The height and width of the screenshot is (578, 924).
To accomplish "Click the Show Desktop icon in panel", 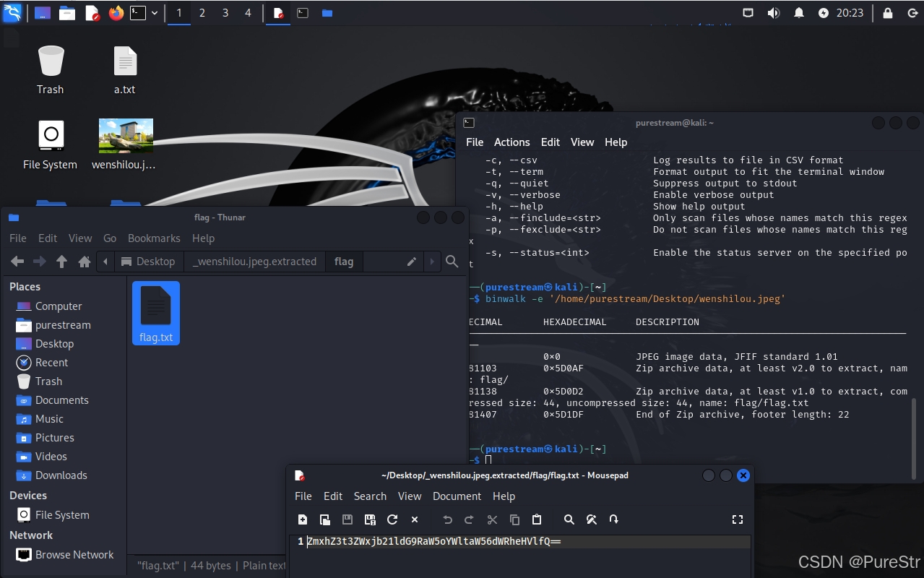I will pos(43,13).
